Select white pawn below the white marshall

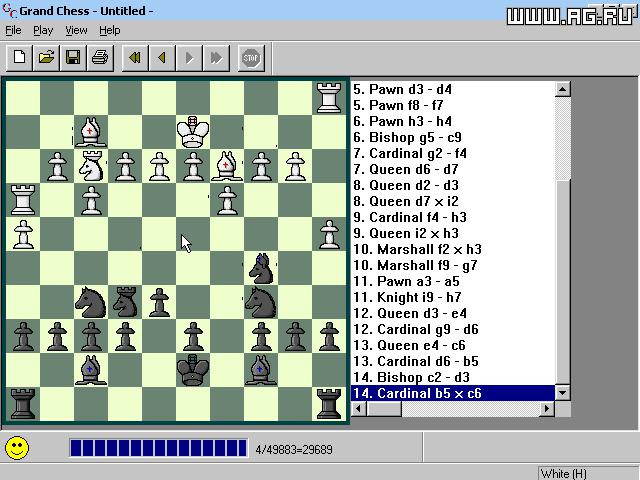[91, 200]
